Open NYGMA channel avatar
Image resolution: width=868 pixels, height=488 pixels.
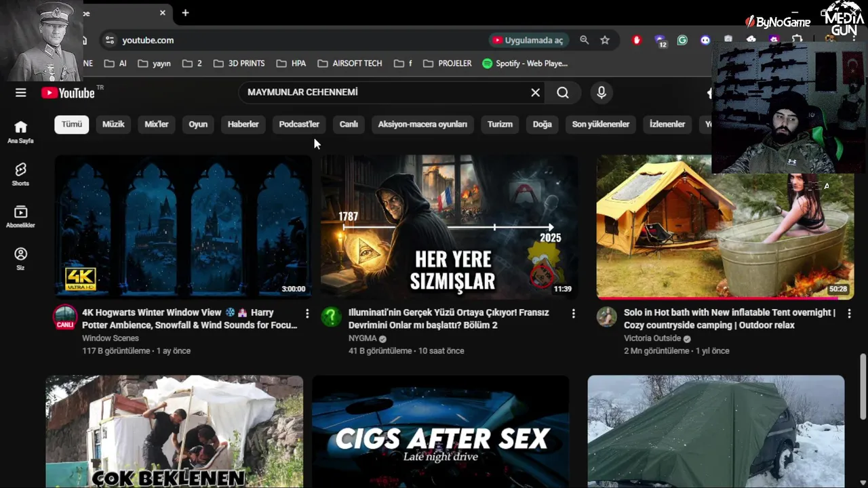tap(332, 317)
